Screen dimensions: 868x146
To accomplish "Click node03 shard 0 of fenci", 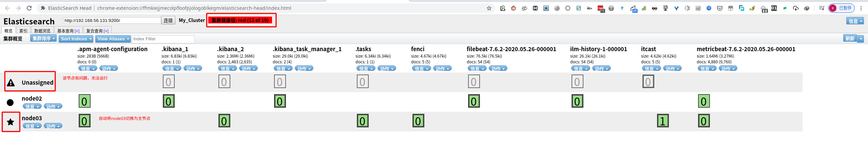I will (x=418, y=121).
